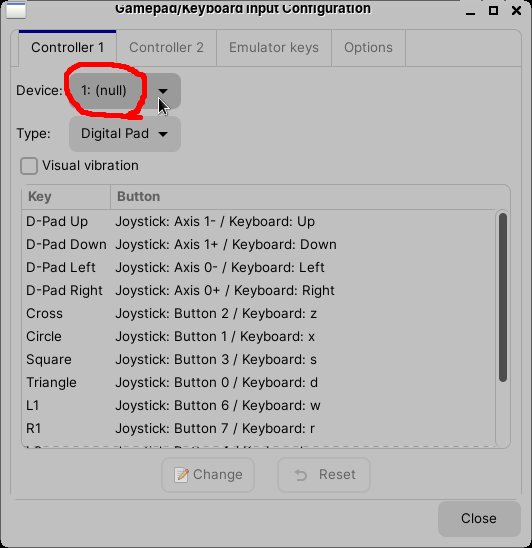Click the key list vertical scrollbar
The height and width of the screenshot is (548, 532).
pyautogui.click(x=503, y=297)
